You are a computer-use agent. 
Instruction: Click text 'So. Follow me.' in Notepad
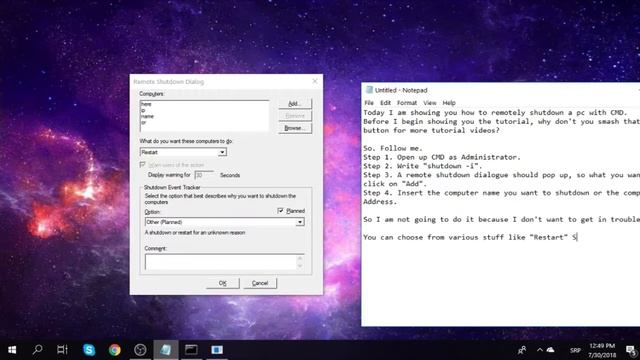(x=393, y=148)
